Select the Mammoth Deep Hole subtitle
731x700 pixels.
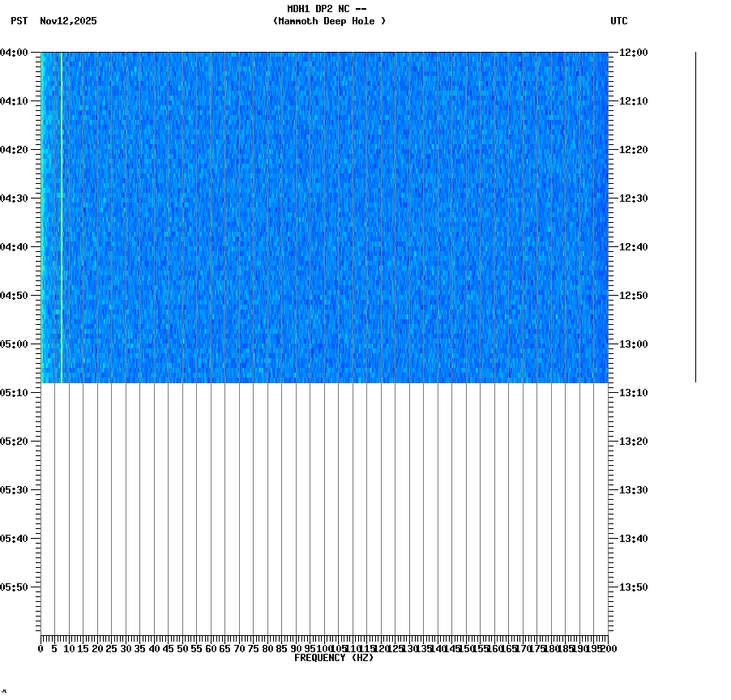click(329, 22)
